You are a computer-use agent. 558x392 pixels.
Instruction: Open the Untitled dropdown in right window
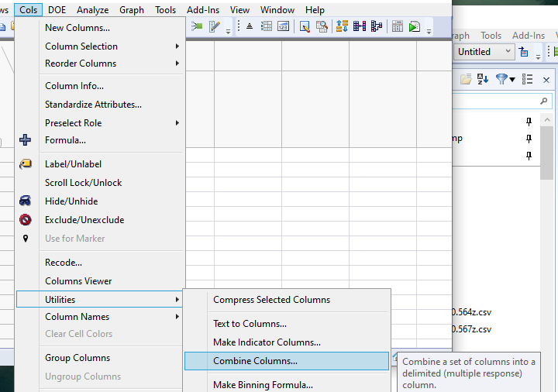coord(484,52)
